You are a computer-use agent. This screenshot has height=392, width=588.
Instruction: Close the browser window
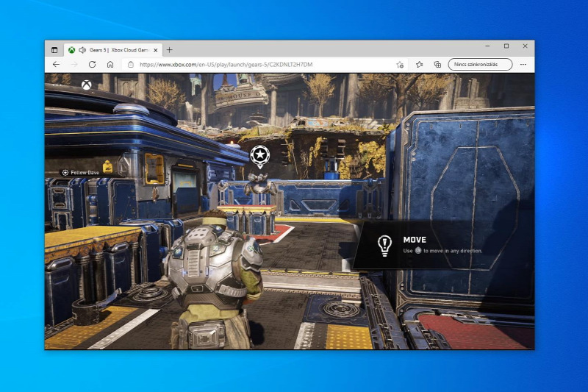(x=525, y=46)
